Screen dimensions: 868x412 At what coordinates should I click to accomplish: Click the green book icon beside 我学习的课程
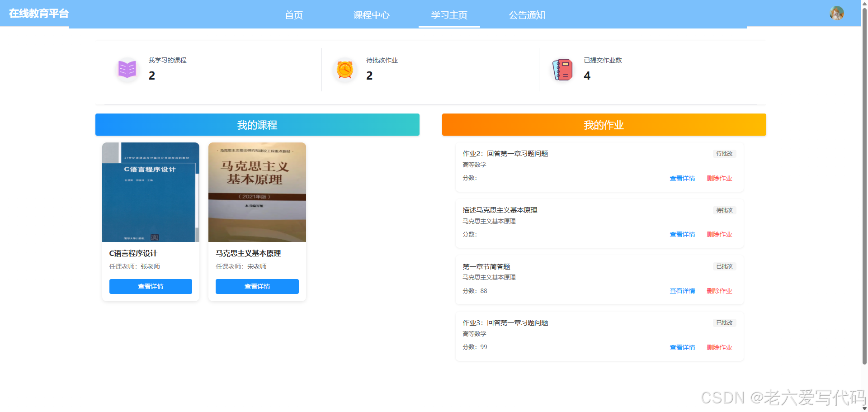coord(127,69)
